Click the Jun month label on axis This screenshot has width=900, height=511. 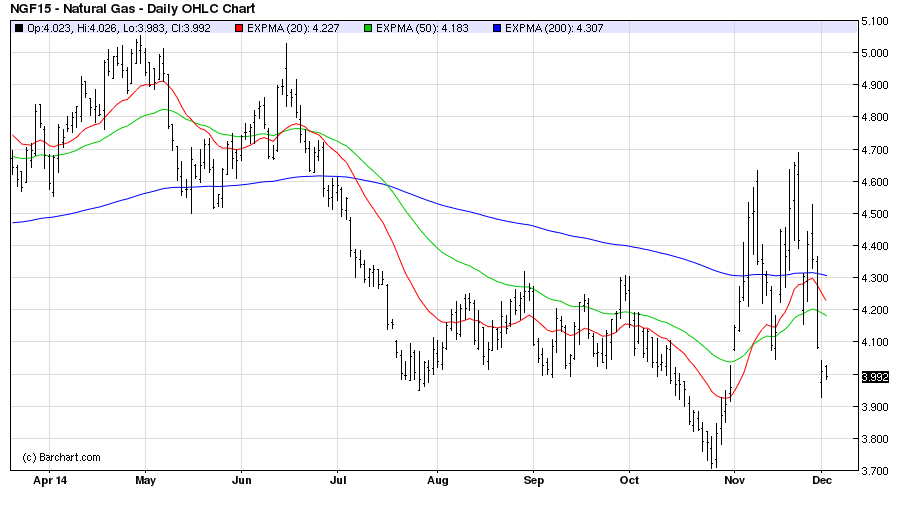[x=241, y=479]
